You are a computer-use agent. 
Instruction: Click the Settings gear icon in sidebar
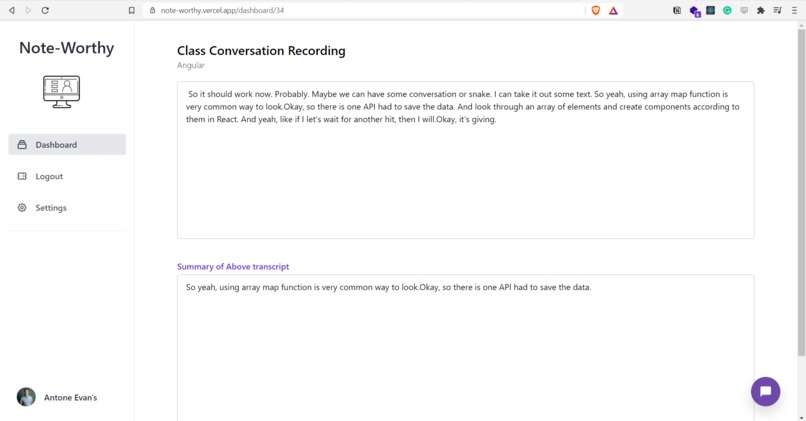(x=22, y=208)
